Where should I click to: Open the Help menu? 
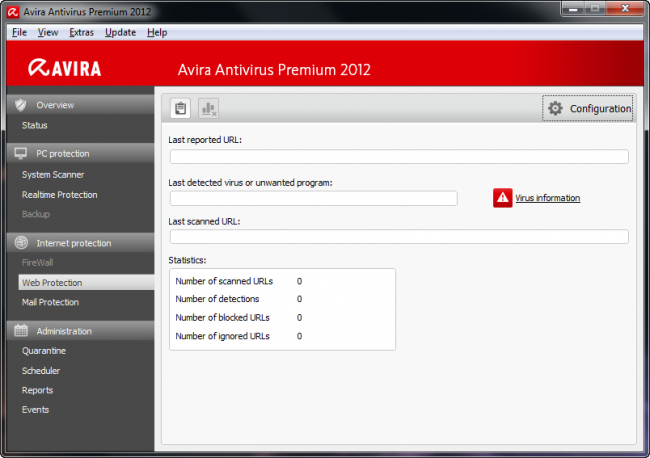click(157, 32)
